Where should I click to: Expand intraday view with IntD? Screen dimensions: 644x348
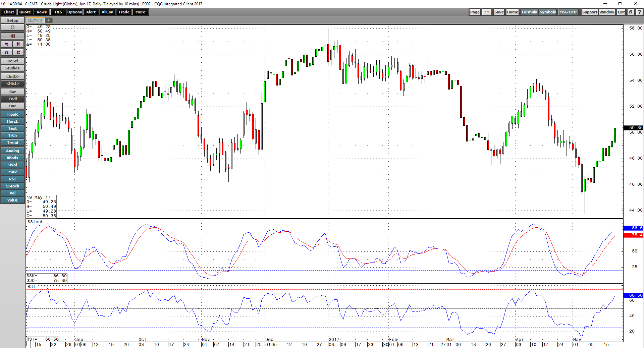click(x=12, y=76)
